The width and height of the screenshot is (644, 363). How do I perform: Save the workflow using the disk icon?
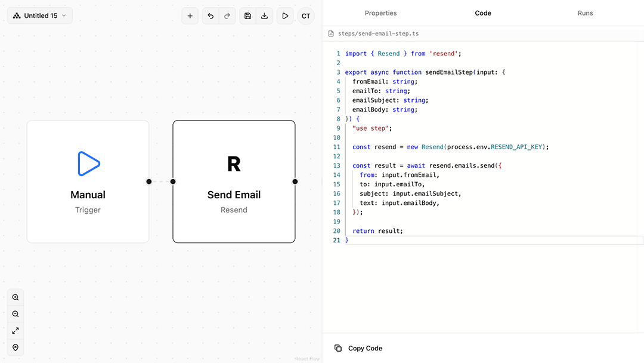pyautogui.click(x=248, y=16)
